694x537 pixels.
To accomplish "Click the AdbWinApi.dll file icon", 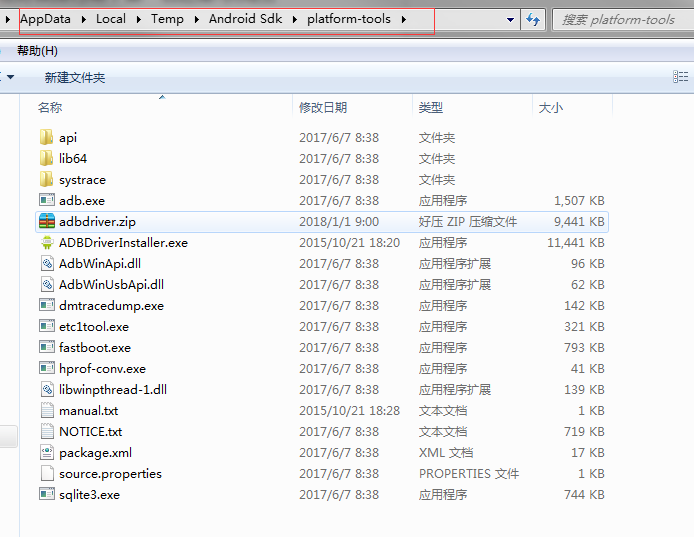I will click(x=47, y=264).
